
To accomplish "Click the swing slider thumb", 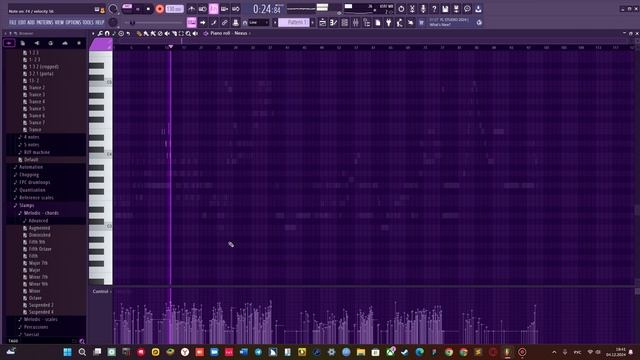I will 133,23.
